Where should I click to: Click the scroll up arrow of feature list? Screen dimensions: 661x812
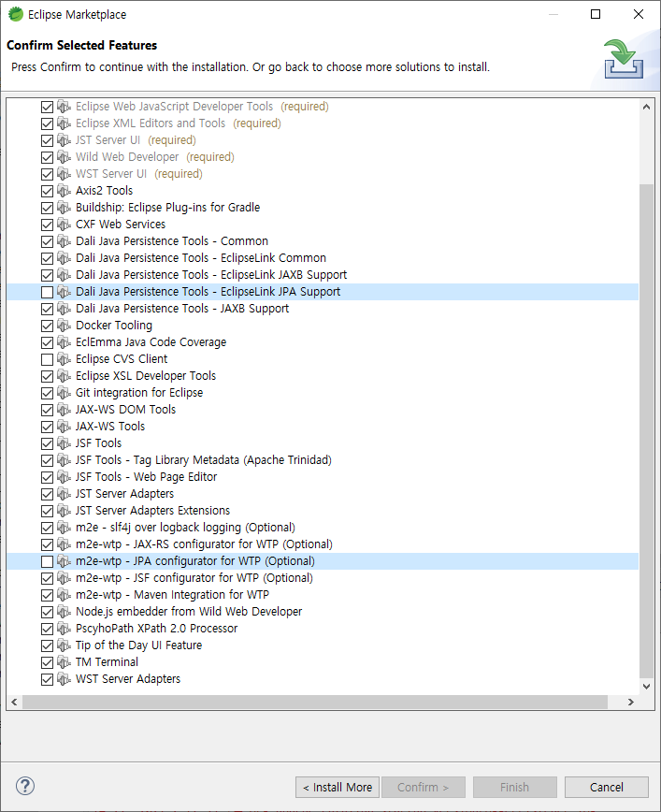pos(646,107)
